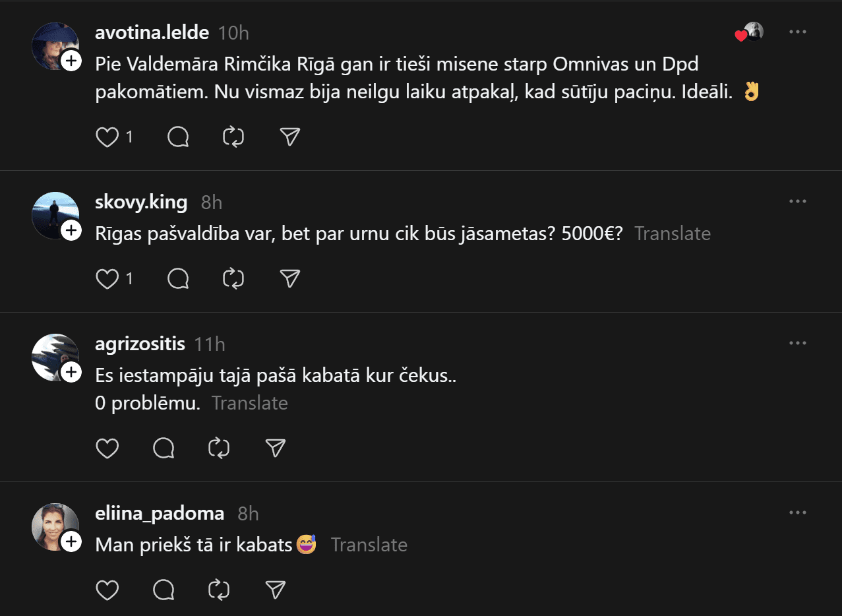Open more options for skovy.king's comment

798,201
